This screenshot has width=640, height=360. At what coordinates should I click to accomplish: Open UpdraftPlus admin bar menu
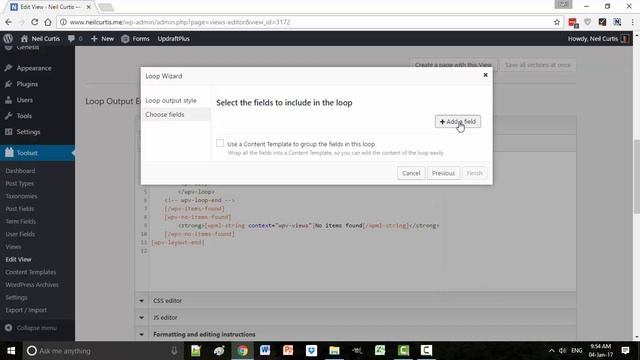coord(173,39)
